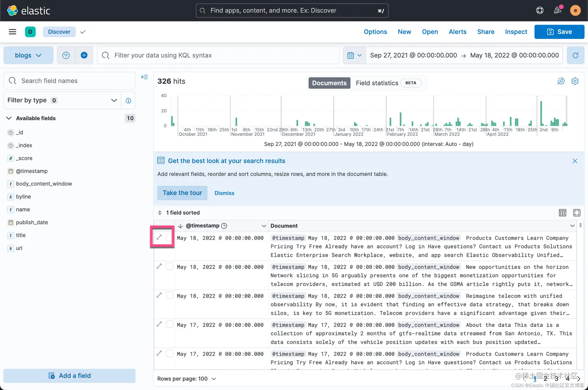Open the saved query filter menu icon
588x390 pixels.
tap(66, 55)
